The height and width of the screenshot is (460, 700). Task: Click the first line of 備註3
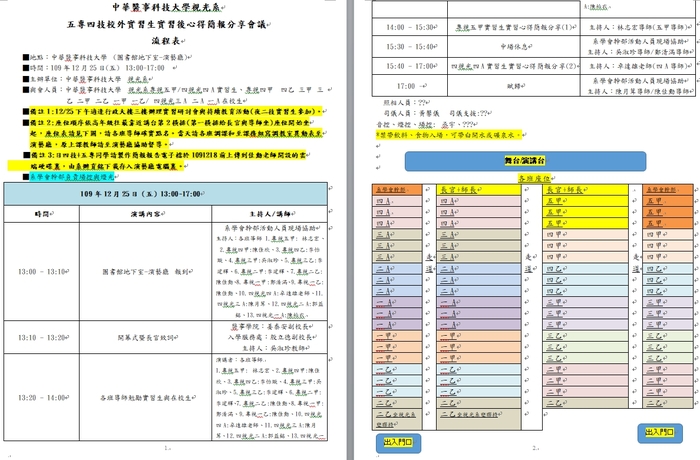click(x=166, y=155)
